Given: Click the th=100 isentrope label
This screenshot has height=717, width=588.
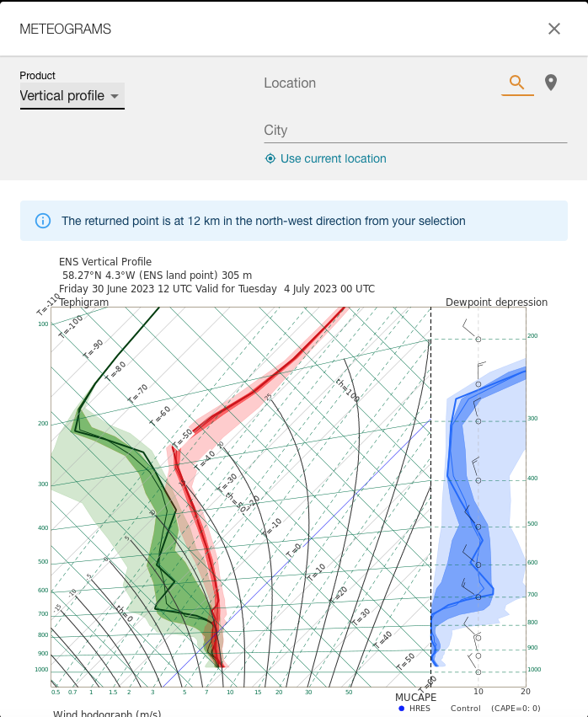Looking at the screenshot, I should (x=348, y=390).
